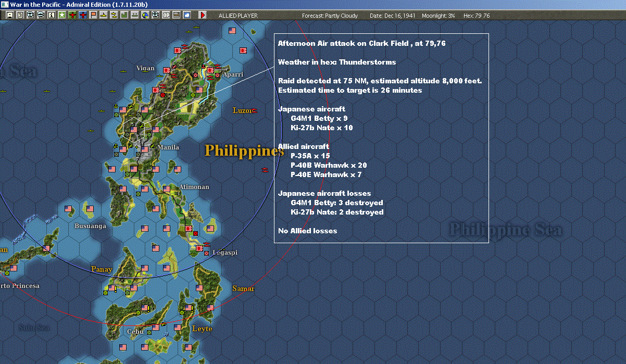The height and width of the screenshot is (364, 626).
Task: Select US flag inside highlighted Clark Field hex
Action: coord(134,129)
